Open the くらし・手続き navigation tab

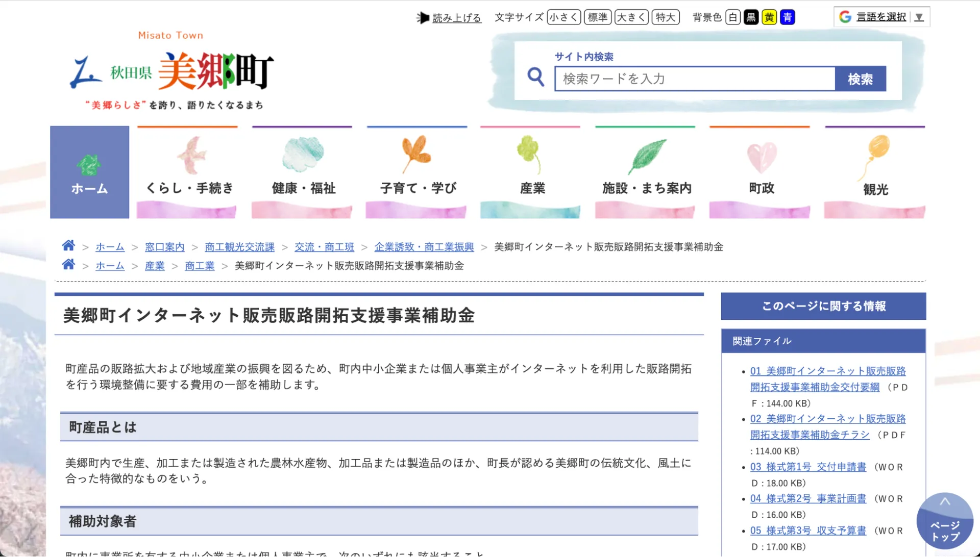187,172
